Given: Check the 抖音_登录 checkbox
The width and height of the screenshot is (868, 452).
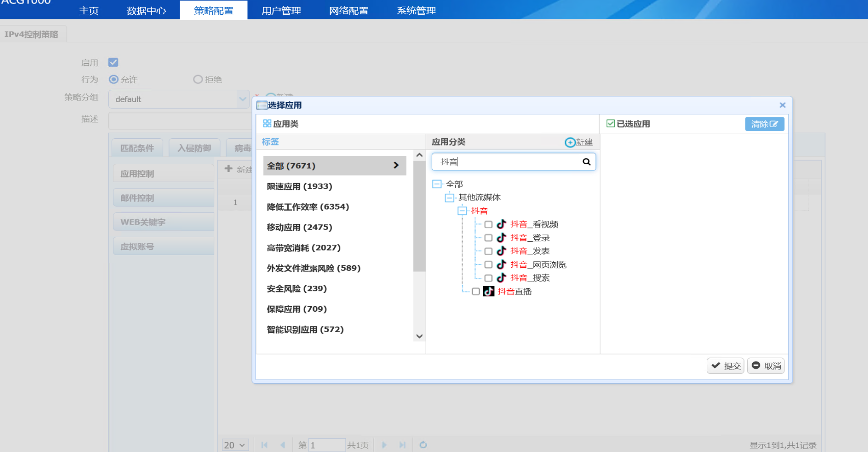Looking at the screenshot, I should coord(488,238).
